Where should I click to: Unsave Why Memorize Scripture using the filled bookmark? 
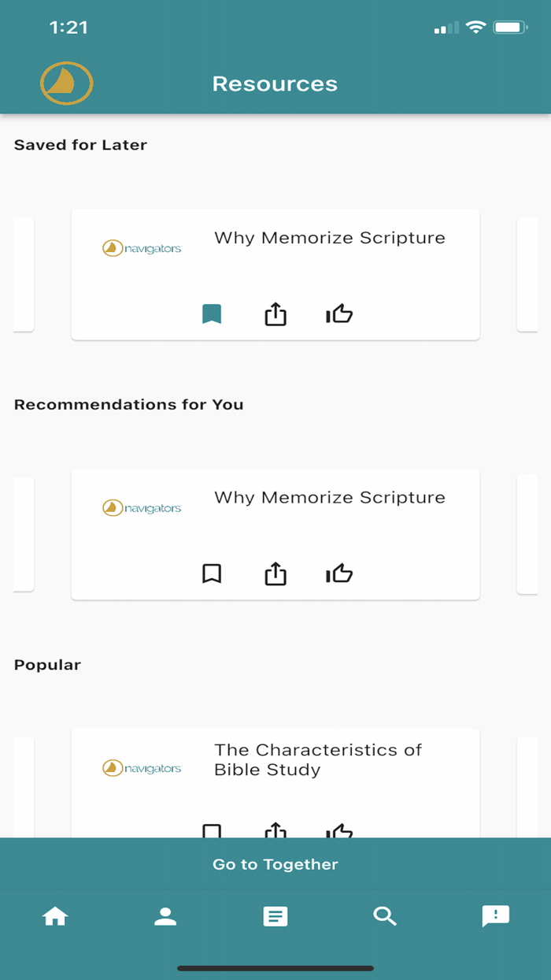(x=212, y=314)
